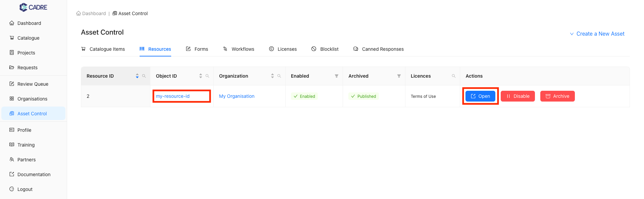Expand Create a New Asset
This screenshot has width=644, height=199.
point(597,34)
